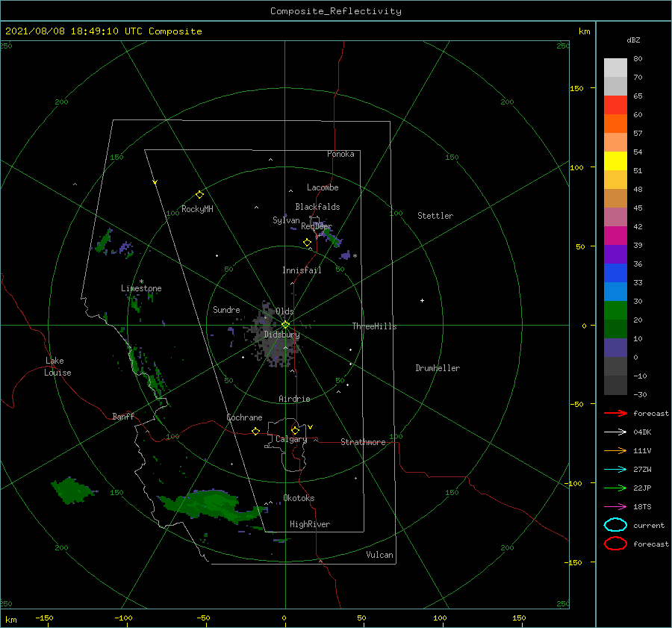Click the Stettler city label
672x628 pixels.
(435, 216)
